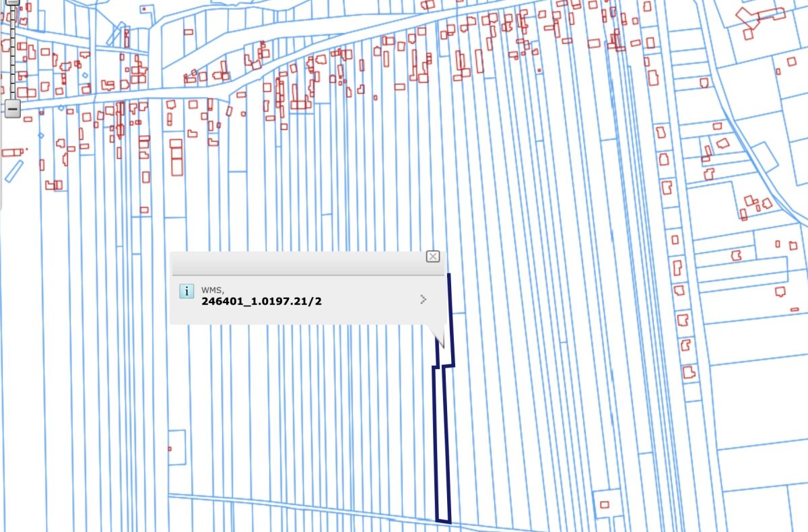Click the zoom level slider track
This screenshot has width=808, height=532.
13,54
